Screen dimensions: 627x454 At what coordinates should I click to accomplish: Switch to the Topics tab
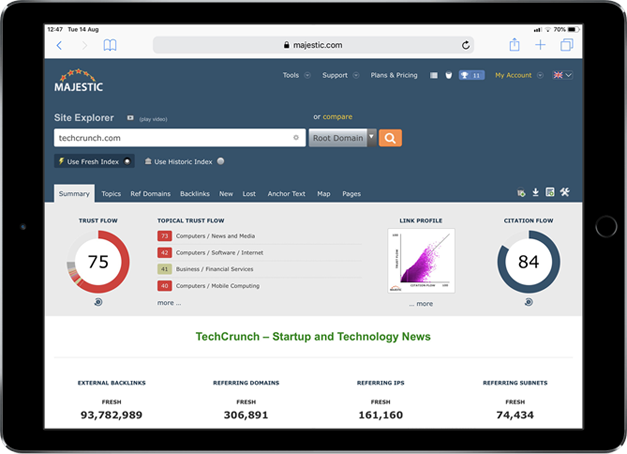coord(111,194)
